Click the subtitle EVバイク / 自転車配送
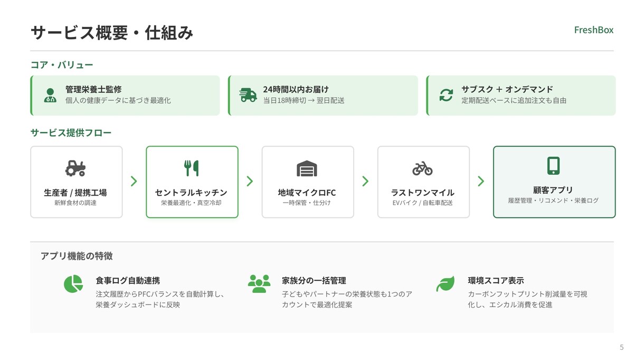 point(423,203)
